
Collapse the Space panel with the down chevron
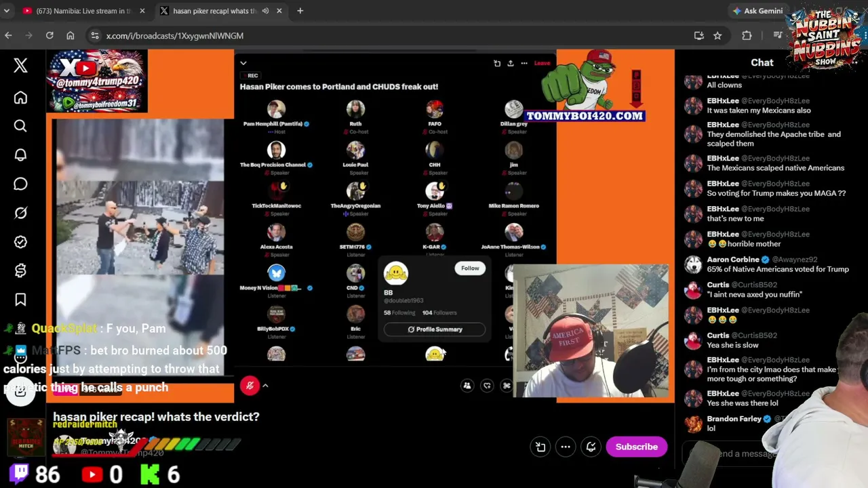243,63
